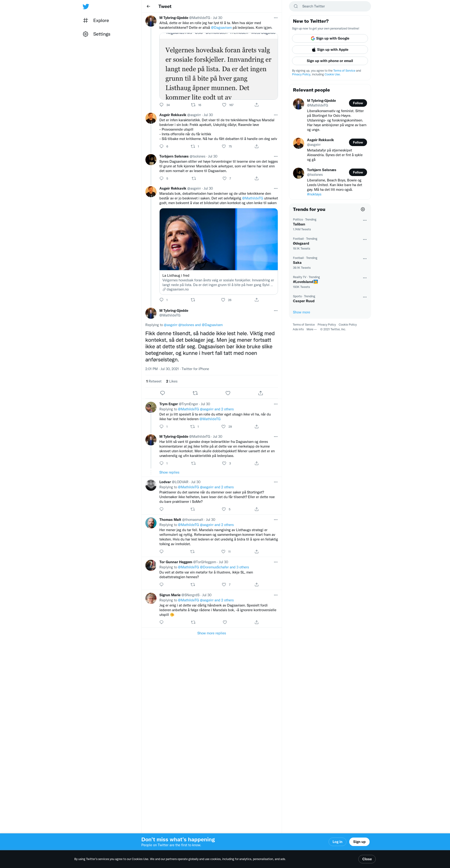Click the Log in button in the banner

337,842
